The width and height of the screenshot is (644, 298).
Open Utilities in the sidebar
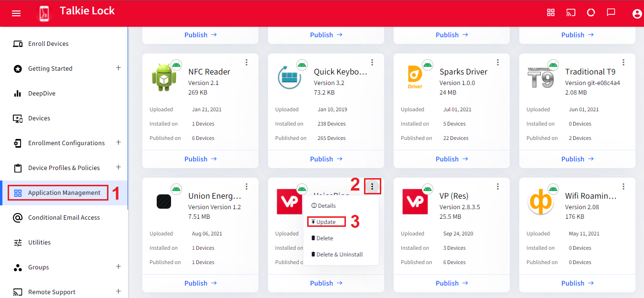tap(64, 243)
